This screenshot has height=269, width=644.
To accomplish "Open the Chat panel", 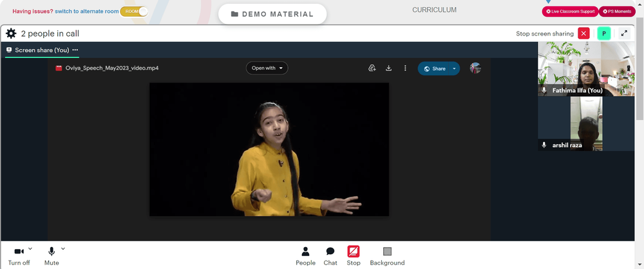I will click(330, 256).
